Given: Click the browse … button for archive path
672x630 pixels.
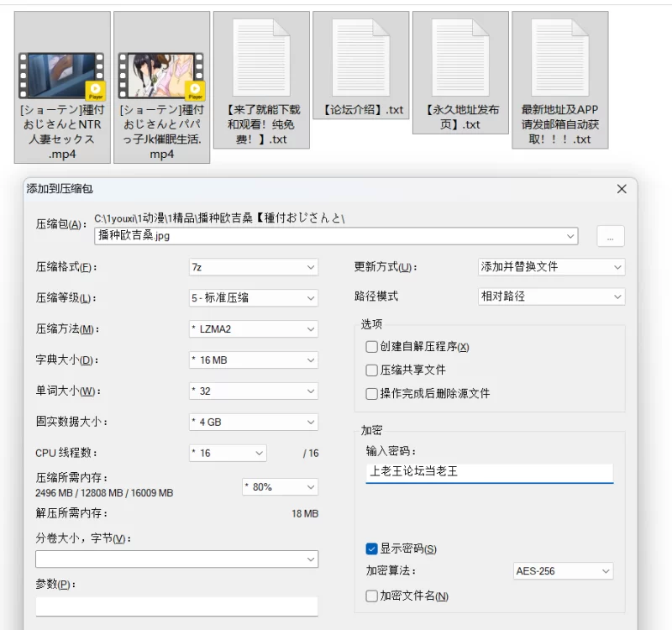Looking at the screenshot, I should pyautogui.click(x=611, y=236).
